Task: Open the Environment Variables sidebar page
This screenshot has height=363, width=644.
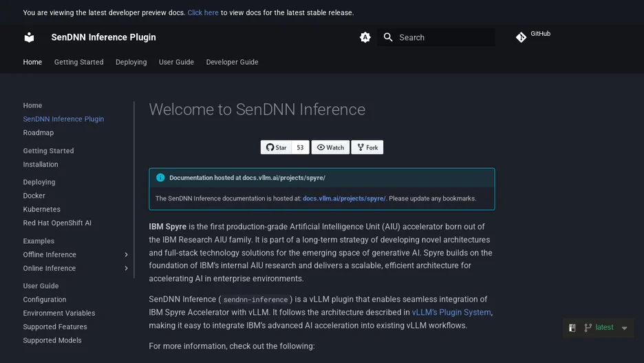Action: (x=58, y=313)
